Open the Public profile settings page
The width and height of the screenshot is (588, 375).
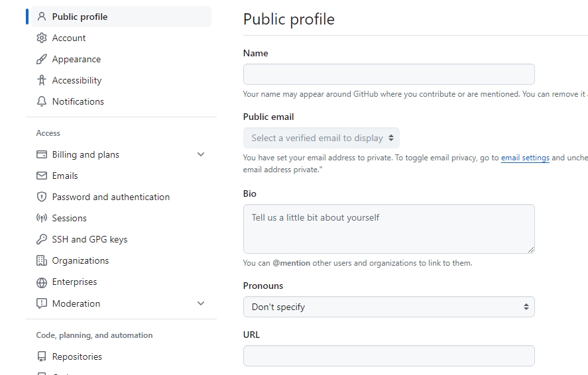(x=80, y=17)
